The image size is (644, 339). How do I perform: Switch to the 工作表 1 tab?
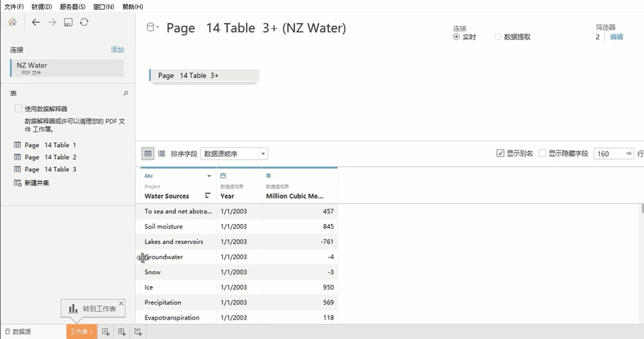81,332
